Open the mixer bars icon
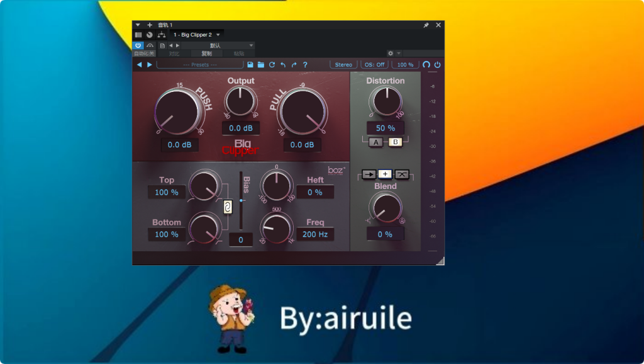This screenshot has height=364, width=644. click(138, 35)
